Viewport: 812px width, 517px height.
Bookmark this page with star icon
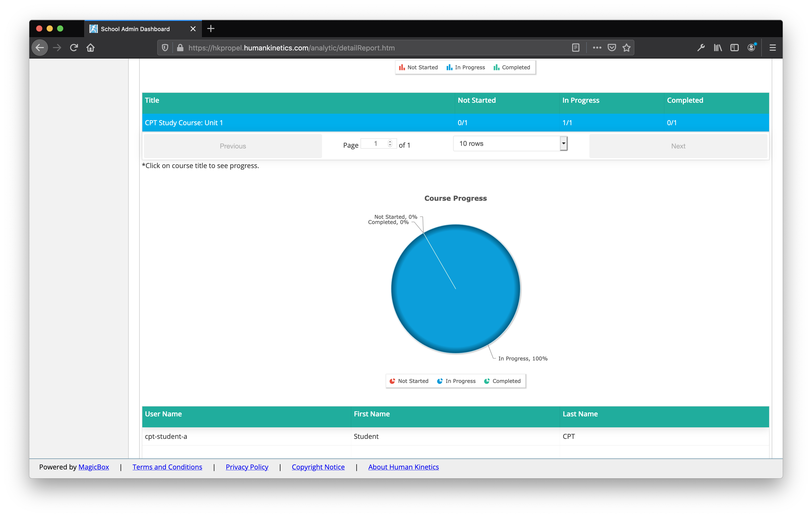(627, 48)
